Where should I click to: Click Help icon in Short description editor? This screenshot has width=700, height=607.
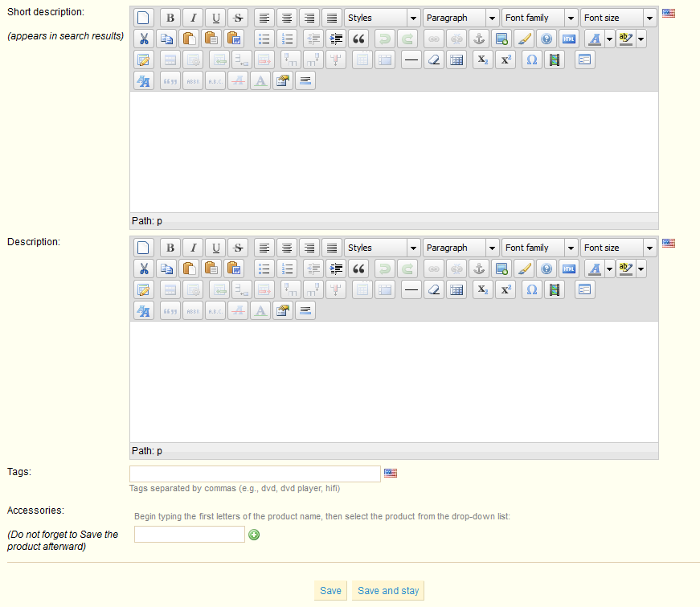(x=546, y=39)
